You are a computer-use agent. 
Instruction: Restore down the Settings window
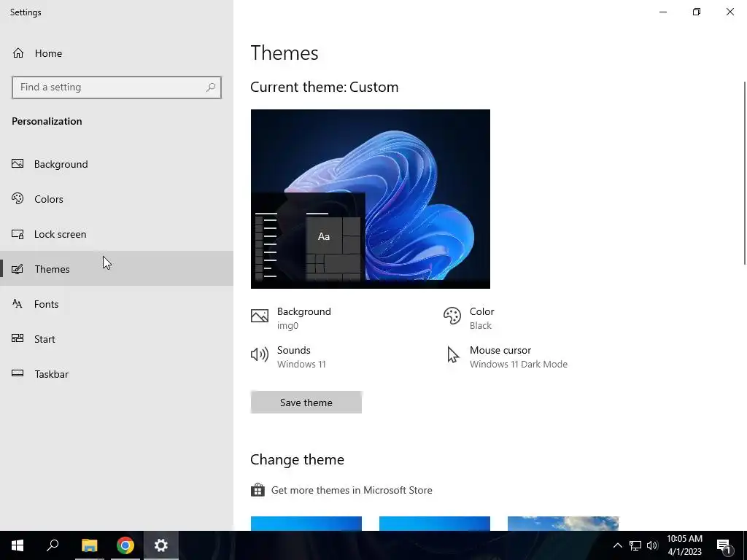point(697,12)
